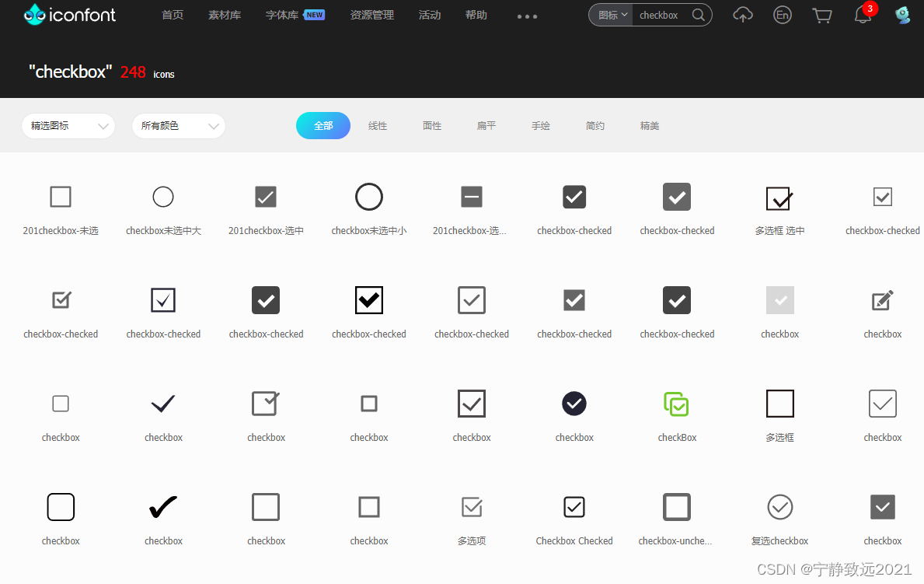Click the iconfont logo

pyautogui.click(x=69, y=14)
